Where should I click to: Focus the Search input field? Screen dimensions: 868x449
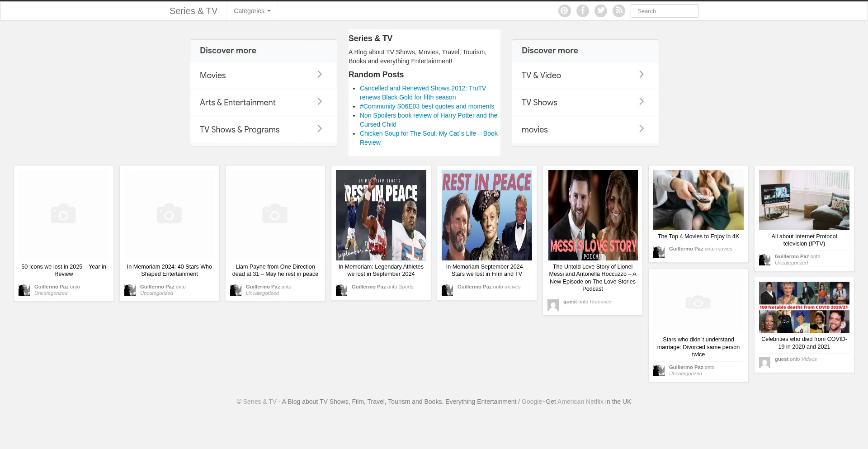pyautogui.click(x=665, y=11)
